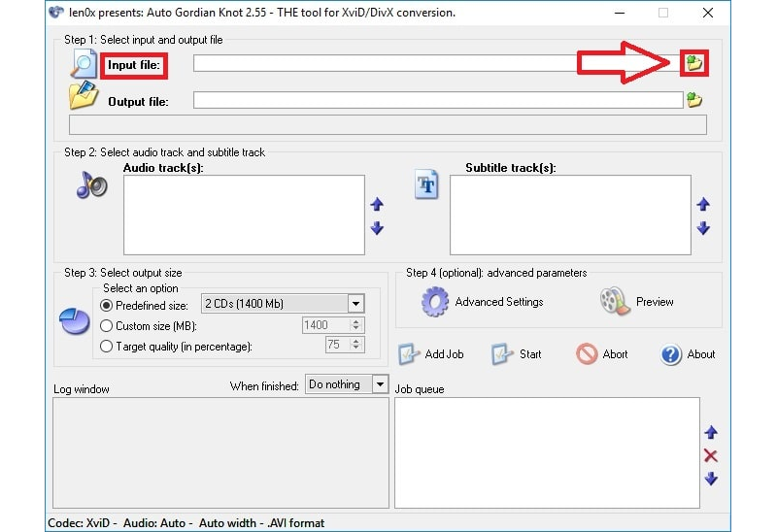Image resolution: width=777 pixels, height=532 pixels.
Task: Click the Audio: Auto status bar entry
Action: click(x=154, y=523)
